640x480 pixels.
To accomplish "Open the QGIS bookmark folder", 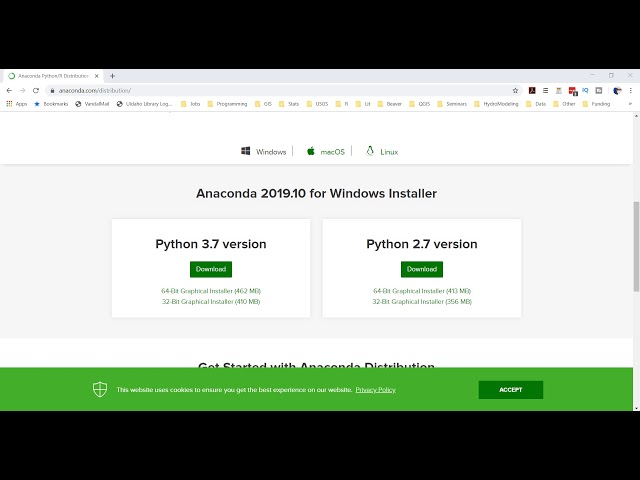I will point(420,104).
